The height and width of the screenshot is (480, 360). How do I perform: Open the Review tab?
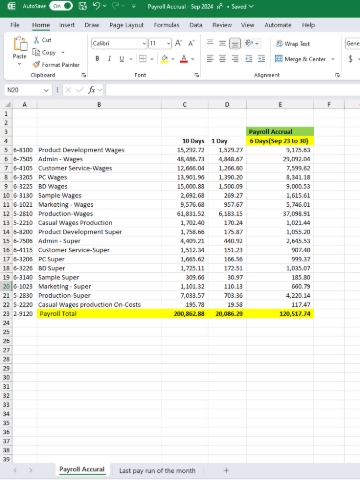222,25
